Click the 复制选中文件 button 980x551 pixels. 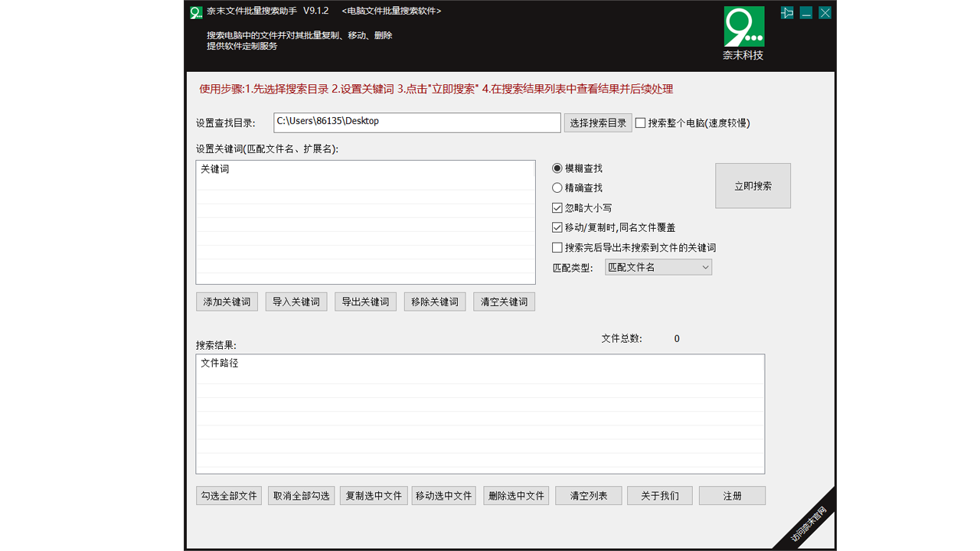374,496
